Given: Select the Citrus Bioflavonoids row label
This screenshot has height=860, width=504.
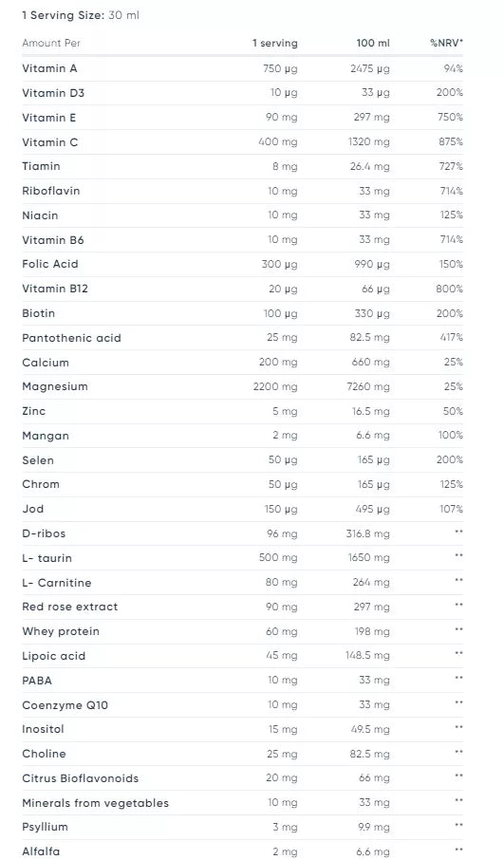Looking at the screenshot, I should click(80, 778).
